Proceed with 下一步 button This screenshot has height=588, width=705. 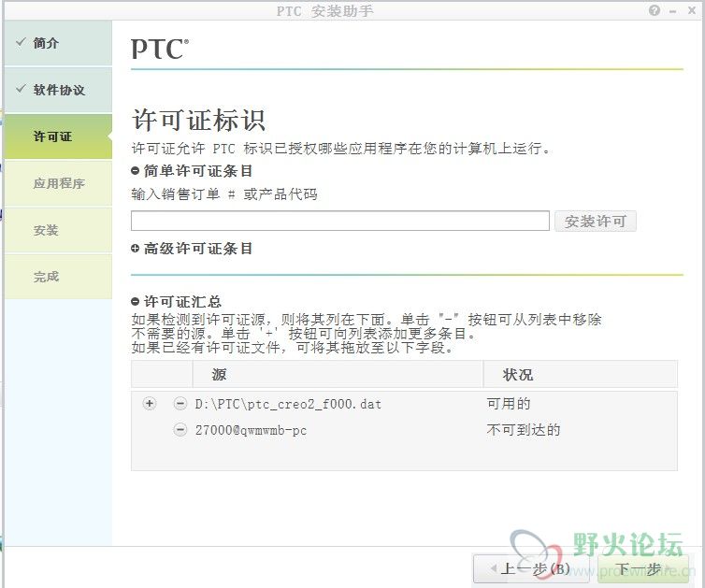[x=643, y=569]
